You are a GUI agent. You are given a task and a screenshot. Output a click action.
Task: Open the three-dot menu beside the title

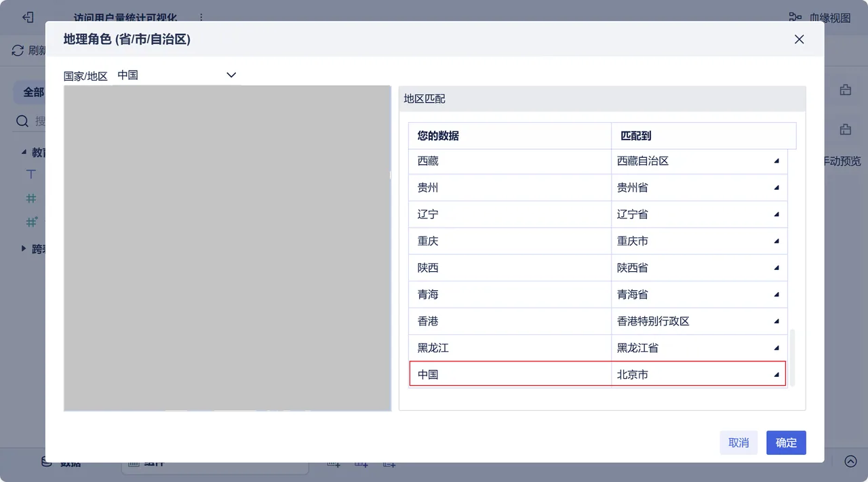201,18
